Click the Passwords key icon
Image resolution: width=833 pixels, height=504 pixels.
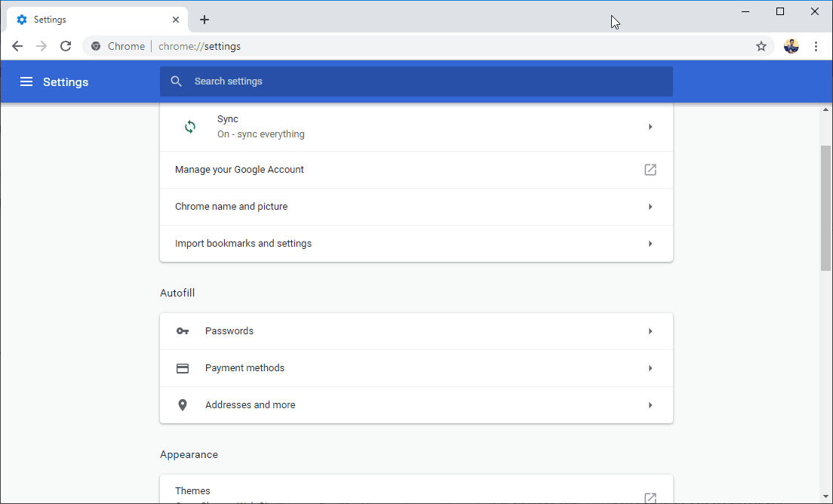(x=183, y=331)
